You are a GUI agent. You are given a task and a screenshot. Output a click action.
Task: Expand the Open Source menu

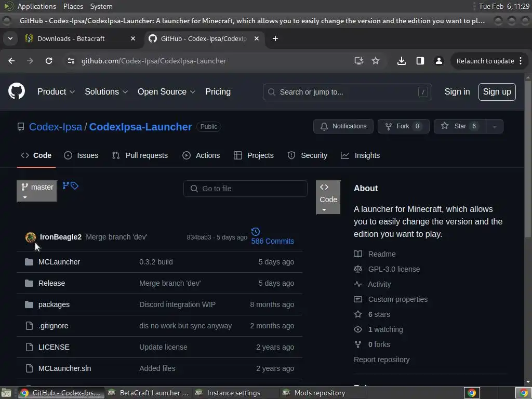tap(166, 91)
